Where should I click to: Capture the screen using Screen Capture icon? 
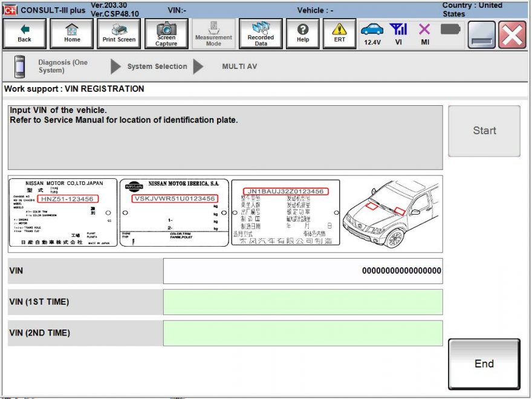pyautogui.click(x=166, y=33)
